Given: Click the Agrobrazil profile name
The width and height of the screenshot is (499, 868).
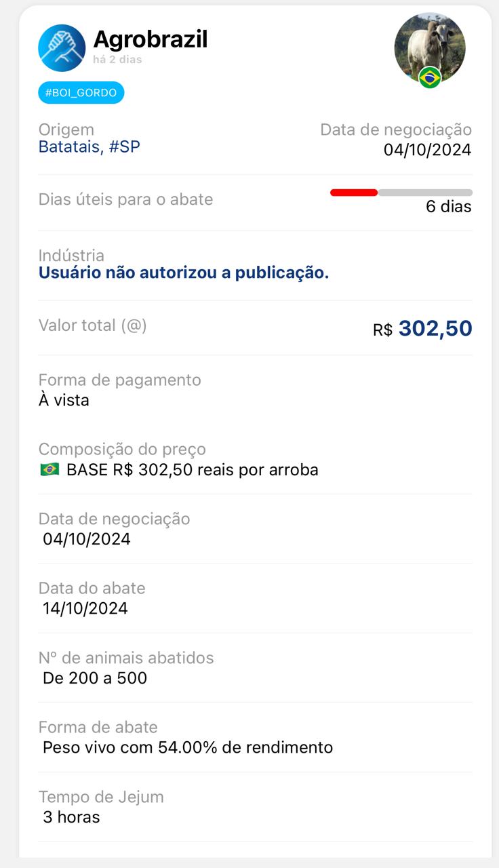Looking at the screenshot, I should click(150, 39).
